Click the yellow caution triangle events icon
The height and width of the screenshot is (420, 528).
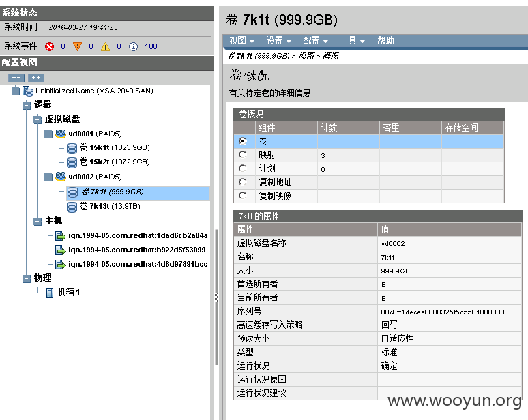tap(106, 46)
